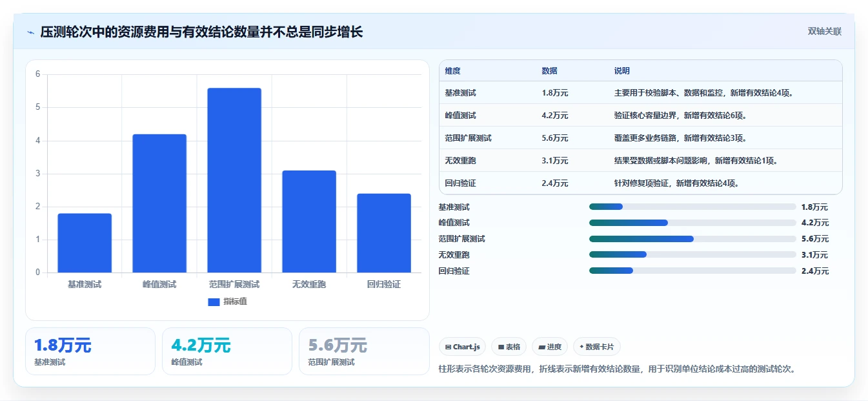Click the description mentioning 新增有效结论1项
The width and height of the screenshot is (868, 401).
click(x=696, y=161)
